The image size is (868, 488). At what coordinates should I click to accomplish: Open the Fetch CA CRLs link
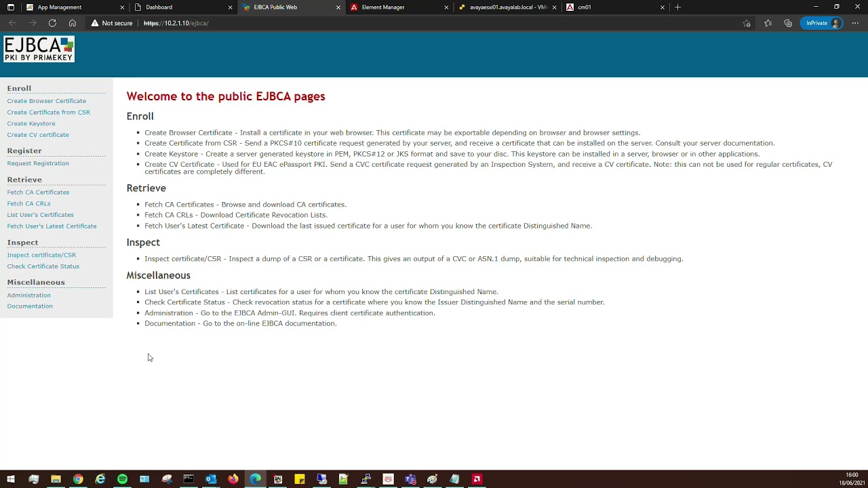tap(28, 203)
